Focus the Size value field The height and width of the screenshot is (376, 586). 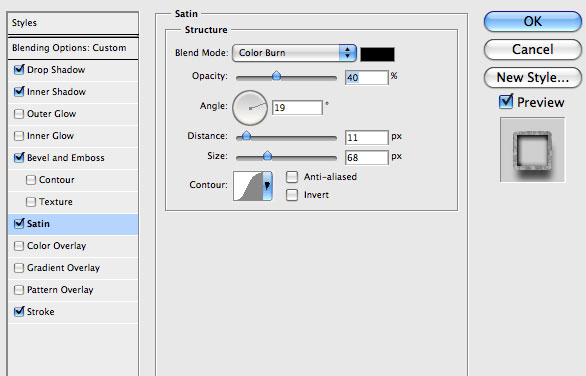(x=367, y=158)
